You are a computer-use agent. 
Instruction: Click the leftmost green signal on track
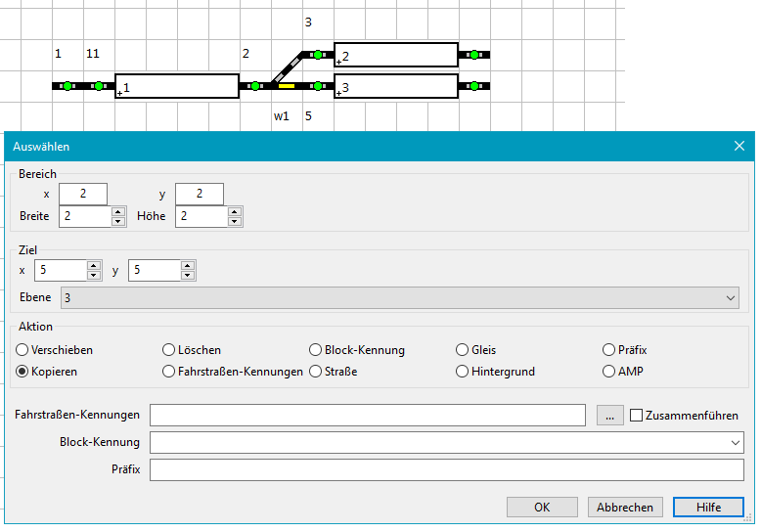[x=67, y=86]
